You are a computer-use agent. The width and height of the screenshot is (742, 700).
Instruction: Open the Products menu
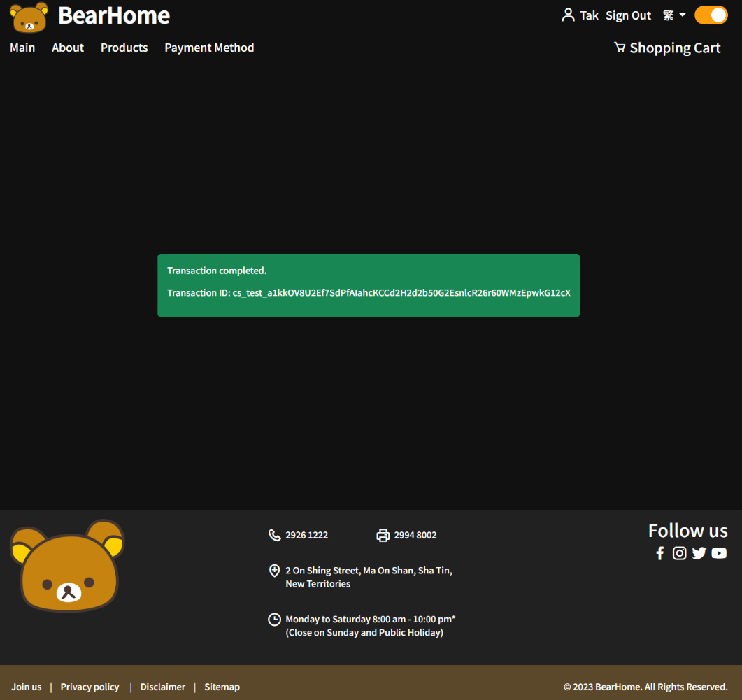[124, 48]
